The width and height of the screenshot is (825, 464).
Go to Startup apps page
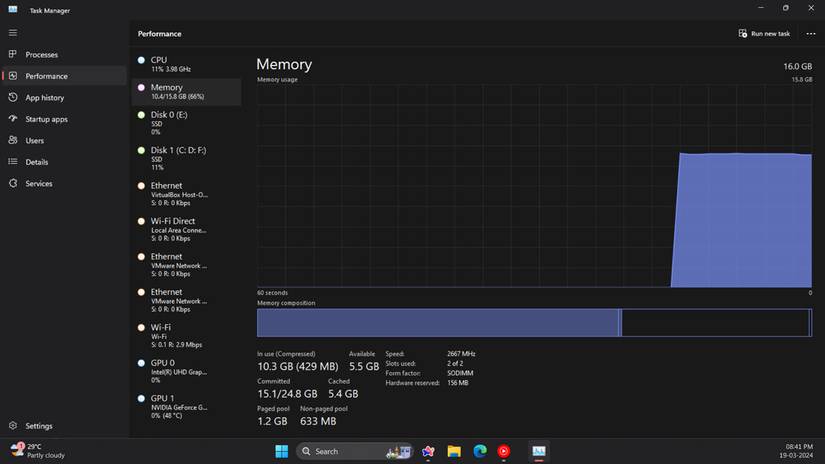(64, 119)
